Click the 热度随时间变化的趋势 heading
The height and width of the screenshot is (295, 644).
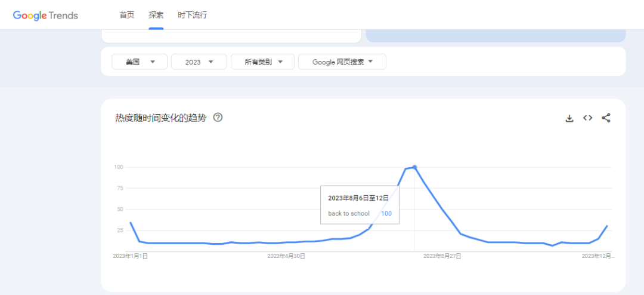click(x=160, y=118)
